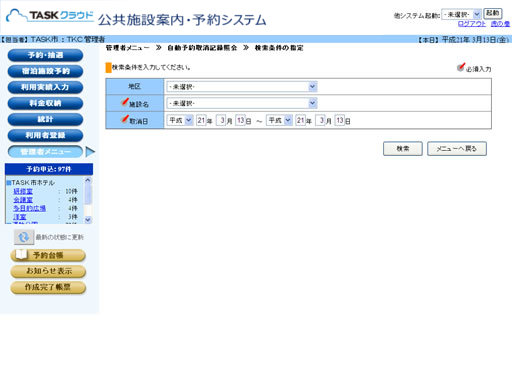Expand the 地区 dropdown
The image size is (512, 384).
pos(242,87)
